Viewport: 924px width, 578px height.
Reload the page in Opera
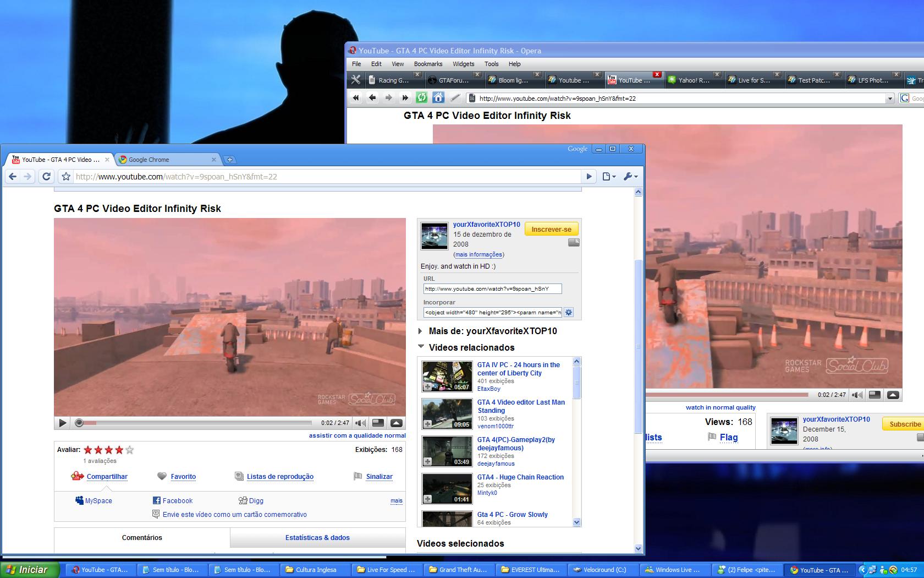pyautogui.click(x=421, y=98)
